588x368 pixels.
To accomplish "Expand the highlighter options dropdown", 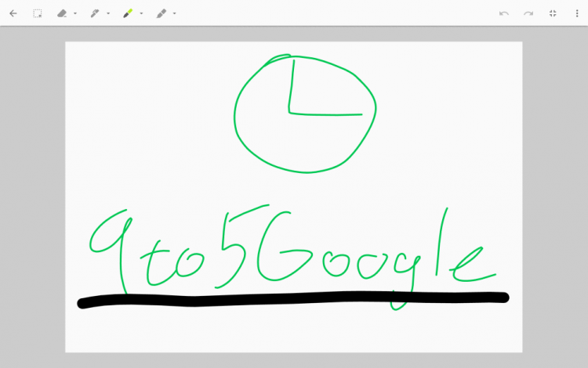I will [174, 13].
